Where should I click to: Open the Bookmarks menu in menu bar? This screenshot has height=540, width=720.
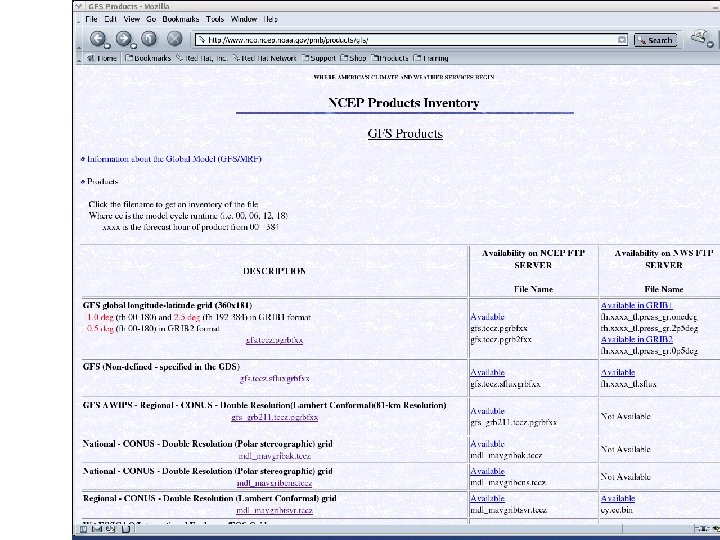click(180, 19)
